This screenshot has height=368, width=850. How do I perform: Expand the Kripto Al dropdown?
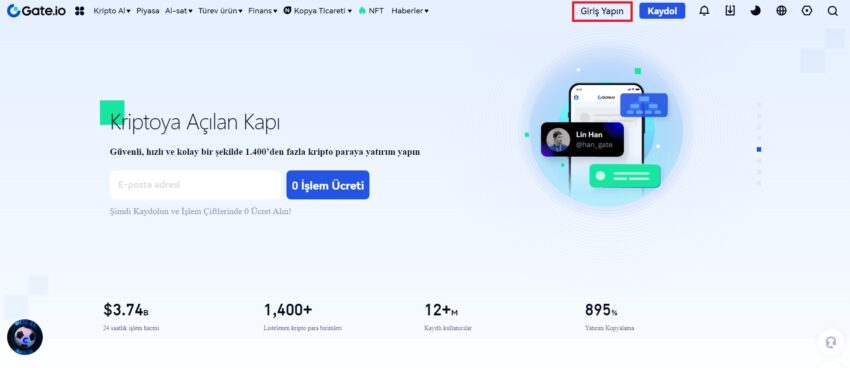coord(112,11)
